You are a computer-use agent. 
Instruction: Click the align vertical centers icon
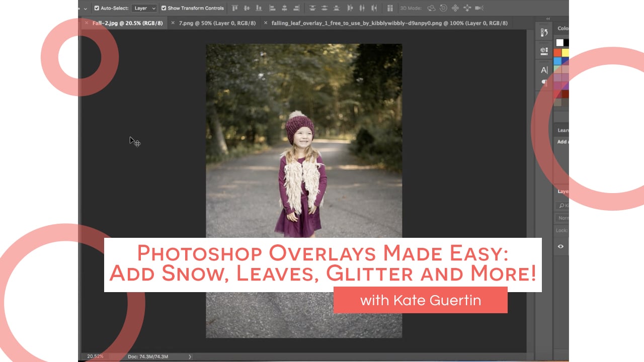pos(247,8)
